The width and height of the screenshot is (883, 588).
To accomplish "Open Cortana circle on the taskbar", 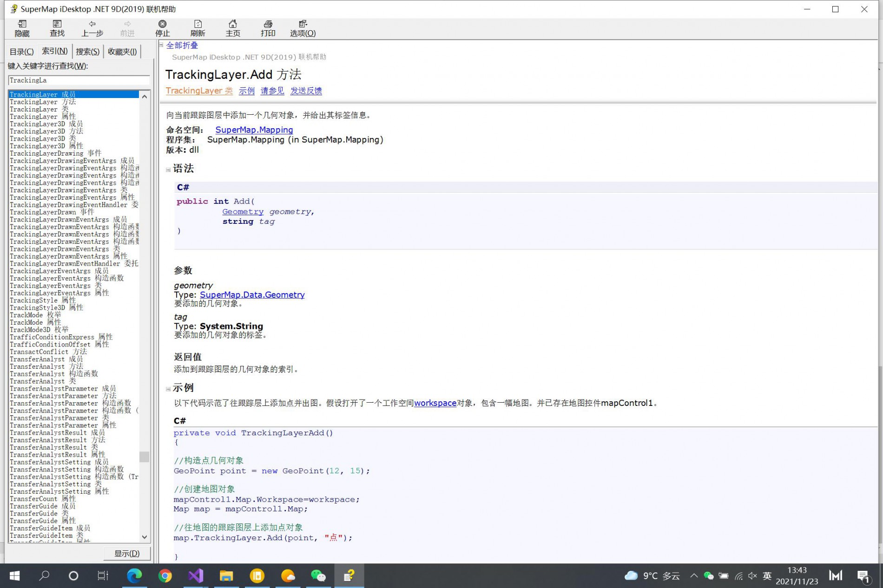I will click(x=73, y=576).
